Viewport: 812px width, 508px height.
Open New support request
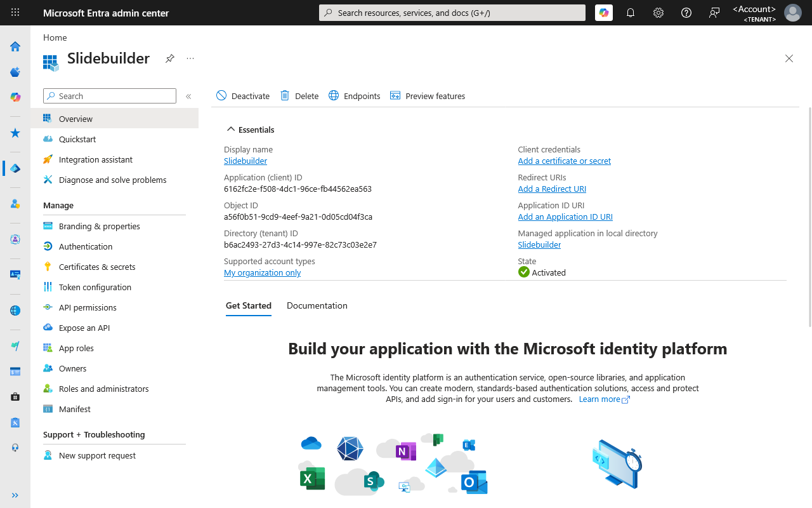point(114,455)
